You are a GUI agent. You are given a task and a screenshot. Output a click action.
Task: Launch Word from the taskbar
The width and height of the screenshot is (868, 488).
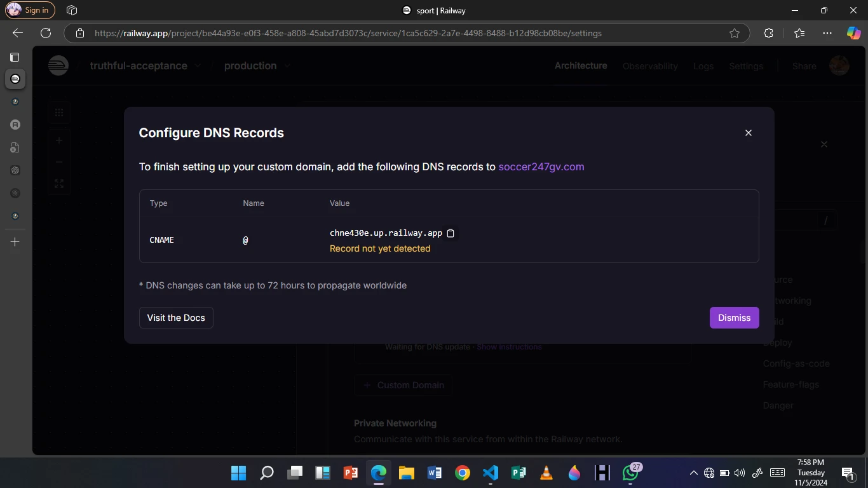coord(435,473)
